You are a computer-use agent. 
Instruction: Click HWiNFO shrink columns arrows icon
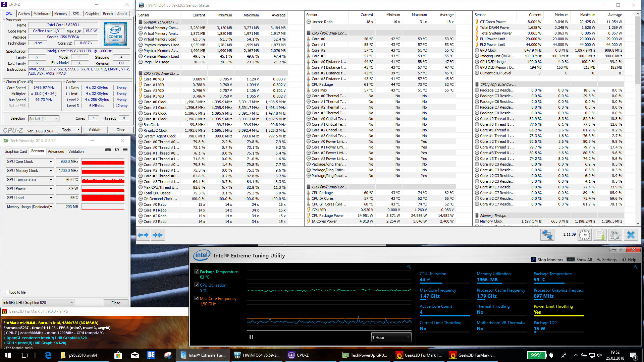(x=158, y=235)
